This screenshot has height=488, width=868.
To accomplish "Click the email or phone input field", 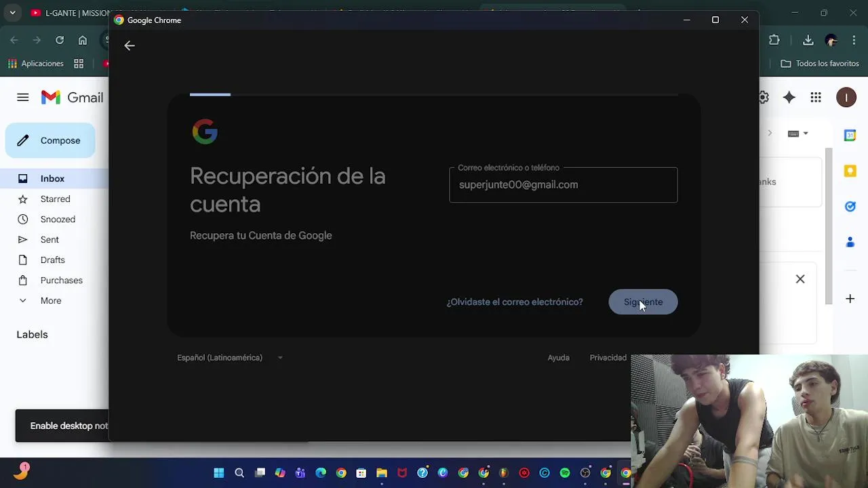I will [563, 184].
